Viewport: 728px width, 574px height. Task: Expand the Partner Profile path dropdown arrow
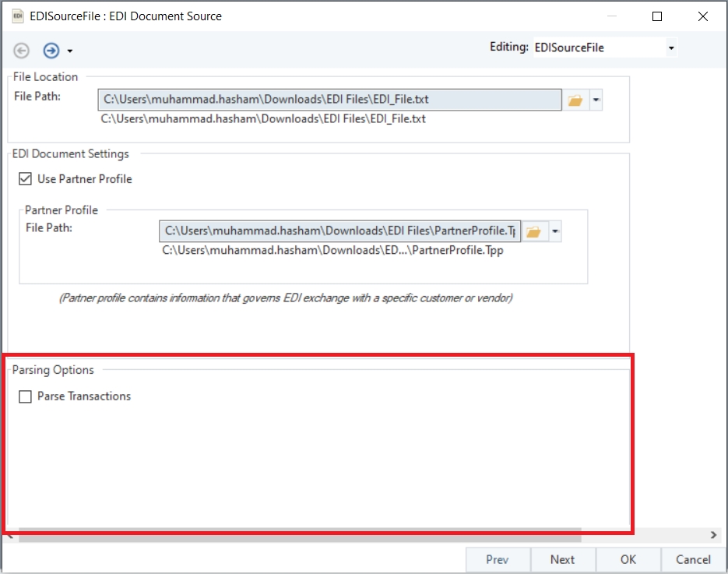tap(555, 231)
